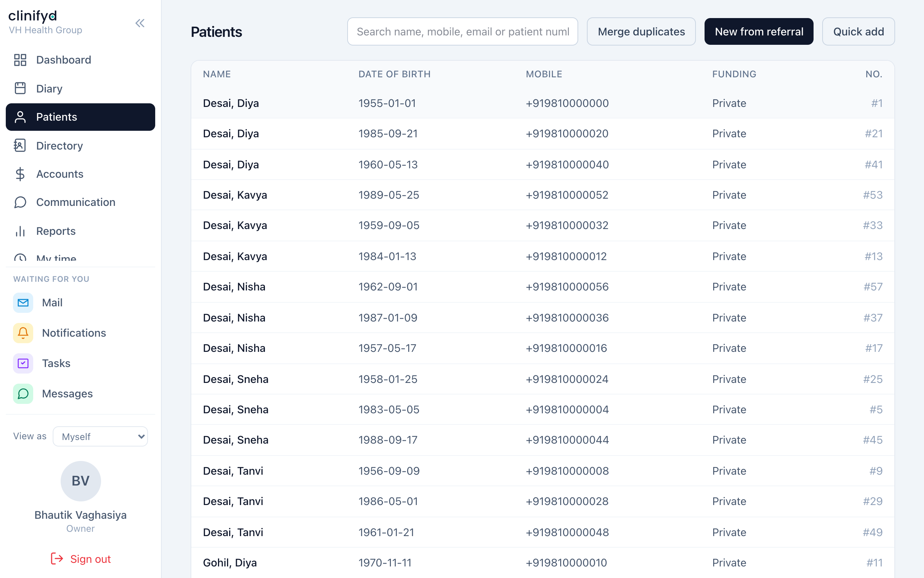The image size is (924, 578).
Task: Click the NO. column header
Action: coord(873,74)
